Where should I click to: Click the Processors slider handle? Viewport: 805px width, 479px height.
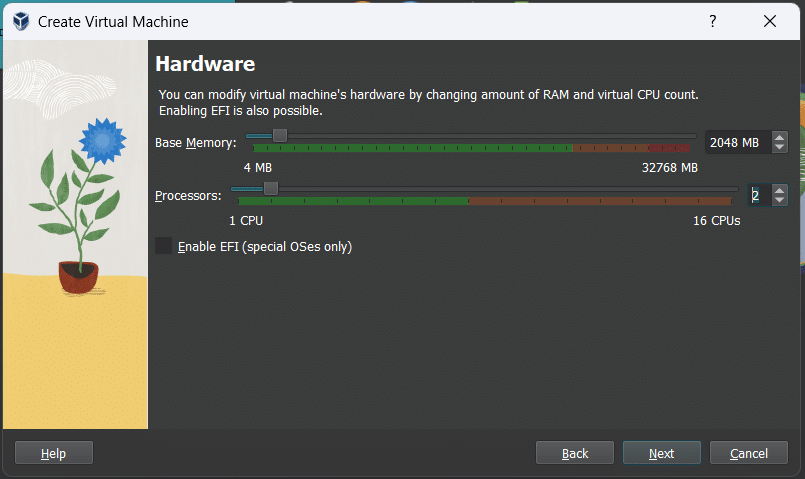[270, 188]
